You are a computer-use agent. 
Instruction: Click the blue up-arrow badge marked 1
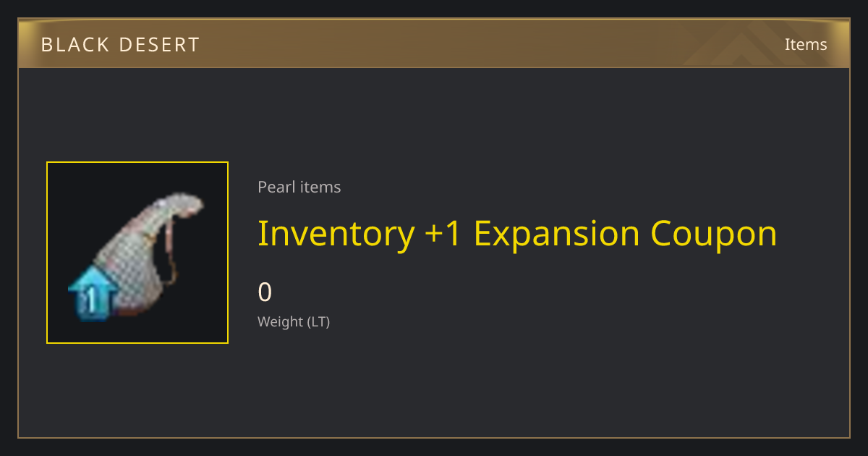(93, 292)
